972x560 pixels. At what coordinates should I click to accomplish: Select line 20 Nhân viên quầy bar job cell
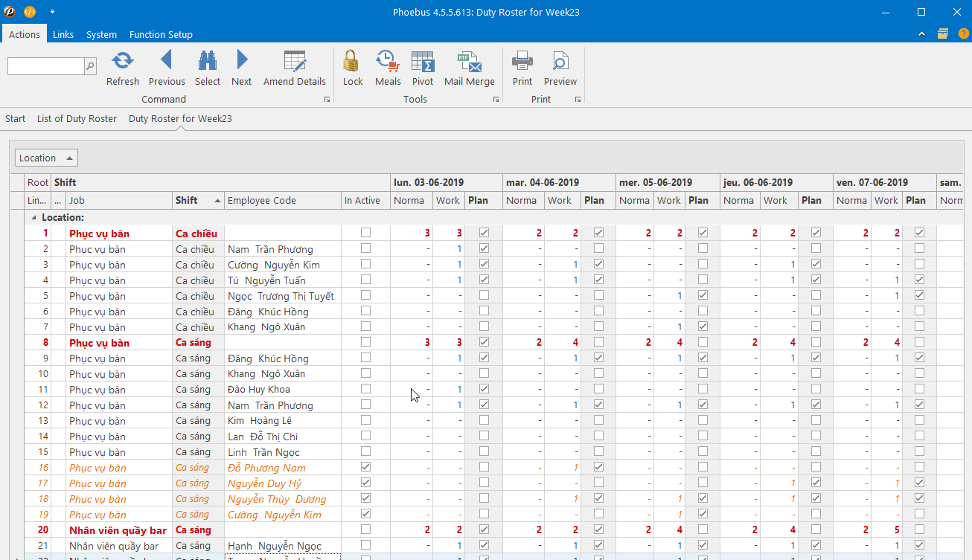[119, 530]
